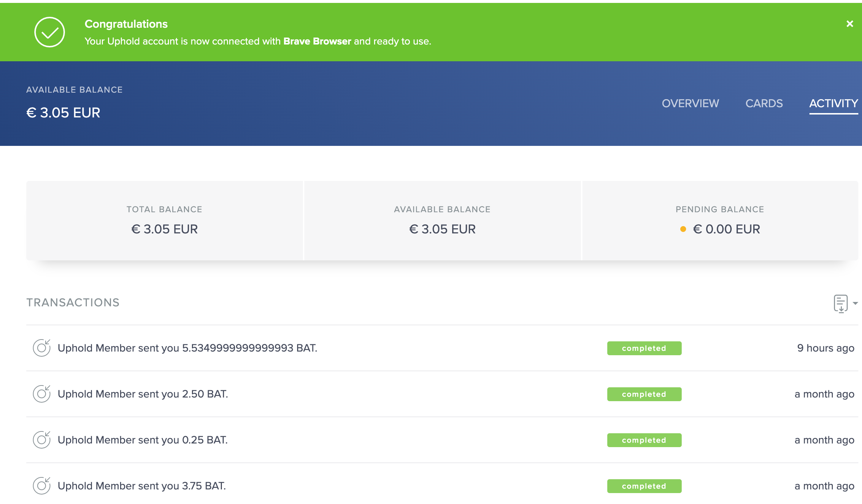The image size is (862, 504).
Task: Open the 0.25 BAT transaction row
Action: (x=143, y=440)
